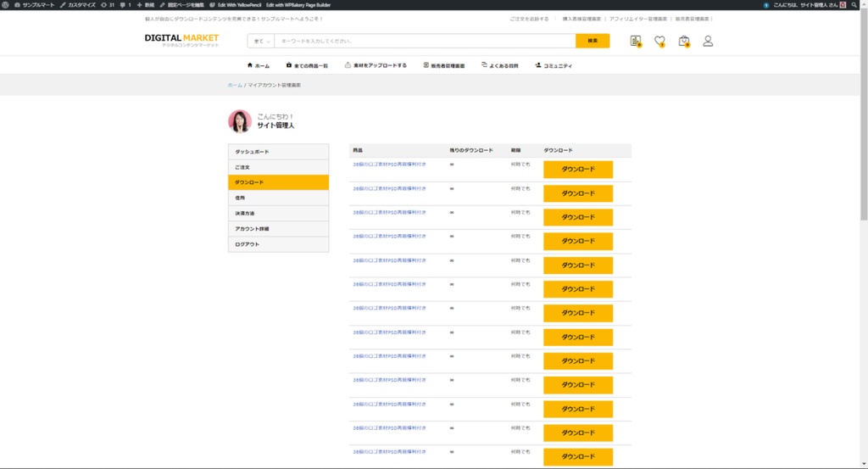
Task: Expand the 全て category dropdown in search
Action: point(261,41)
